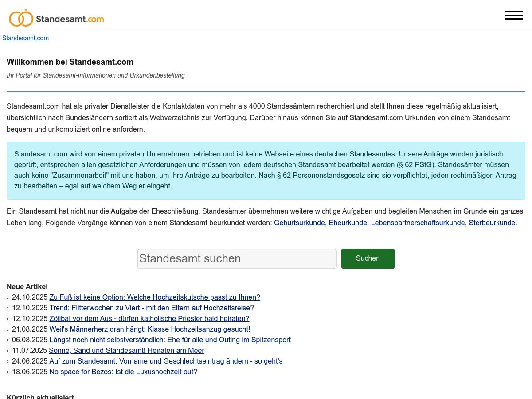
Task: Click the blue info box disclaimer text
Action: (266, 170)
